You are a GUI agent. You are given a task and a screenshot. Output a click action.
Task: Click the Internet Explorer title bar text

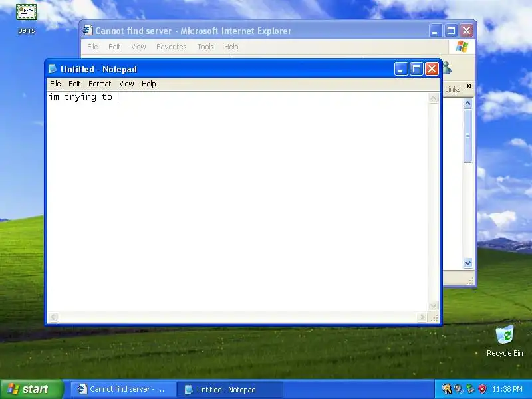(x=193, y=31)
